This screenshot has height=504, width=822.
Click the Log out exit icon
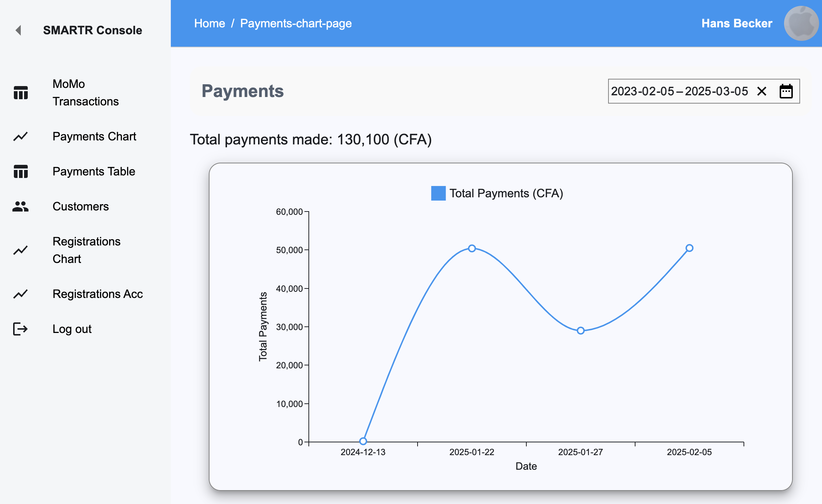click(x=20, y=329)
